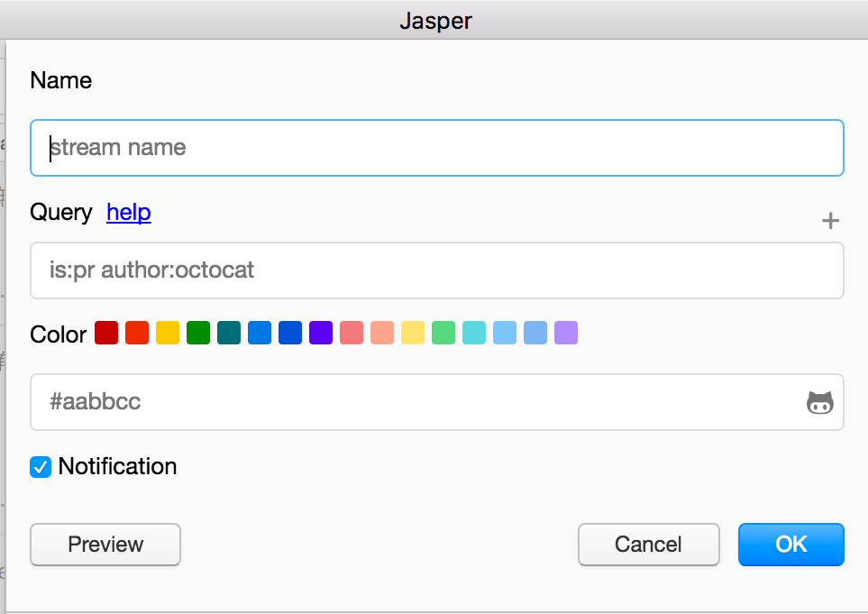Select the teal color swatch
The image size is (868, 614).
click(228, 333)
